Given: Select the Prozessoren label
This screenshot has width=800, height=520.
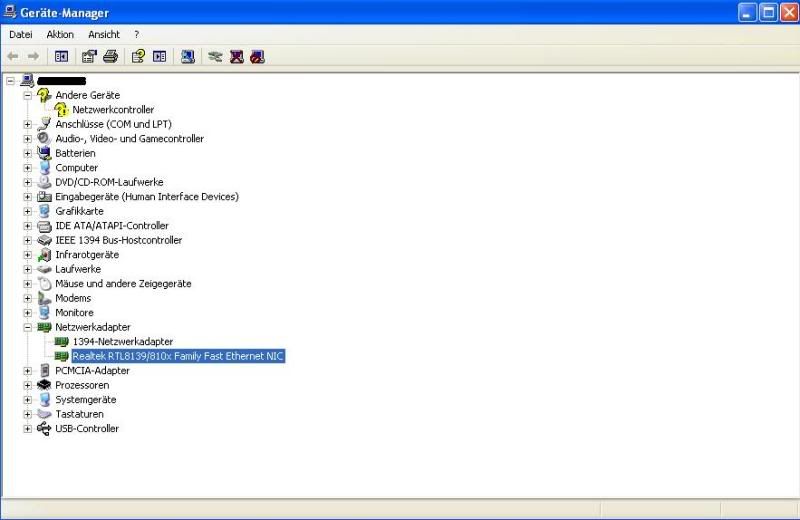Looking at the screenshot, I should 82,385.
